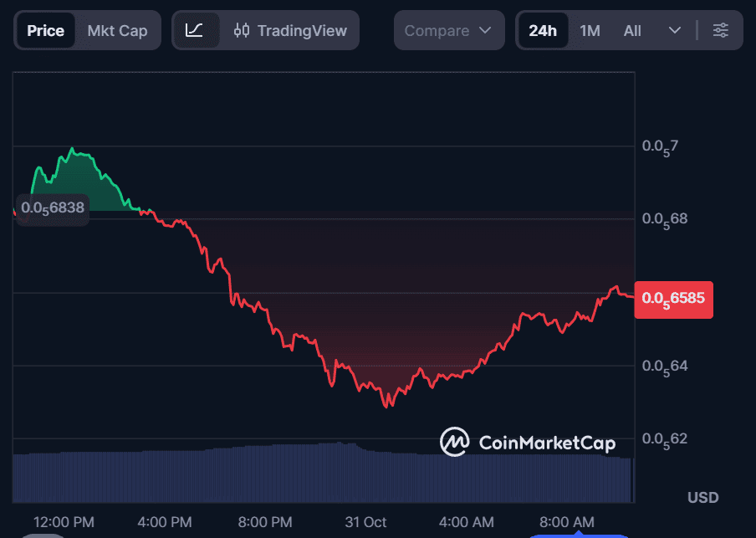756x538 pixels.
Task: Switch to the All timeframe tab
Action: (x=632, y=30)
